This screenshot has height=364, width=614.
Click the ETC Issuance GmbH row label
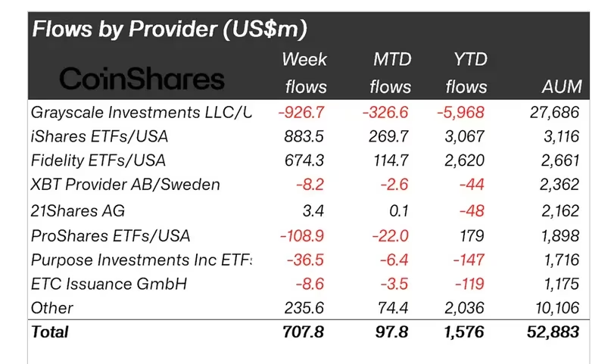point(108,284)
